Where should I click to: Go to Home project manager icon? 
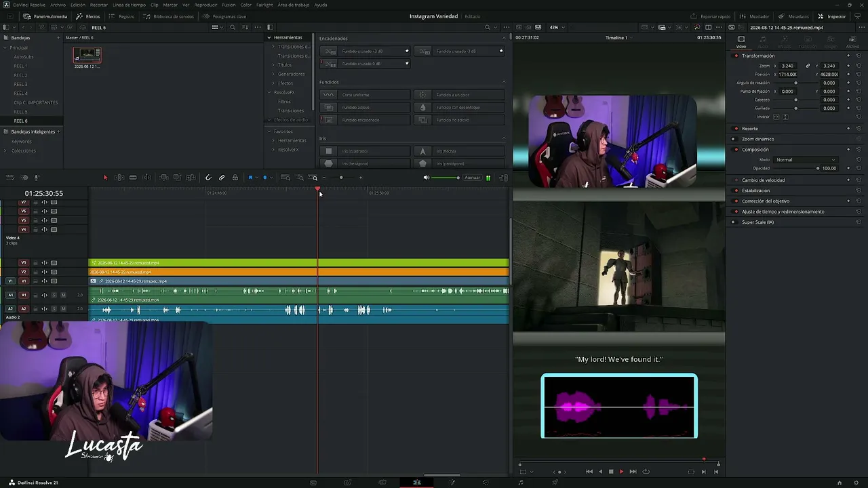pos(840,483)
